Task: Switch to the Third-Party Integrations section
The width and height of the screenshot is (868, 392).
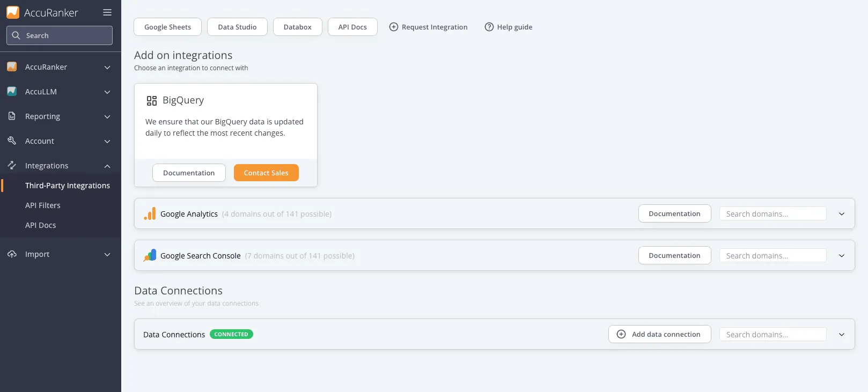Action: [x=67, y=185]
